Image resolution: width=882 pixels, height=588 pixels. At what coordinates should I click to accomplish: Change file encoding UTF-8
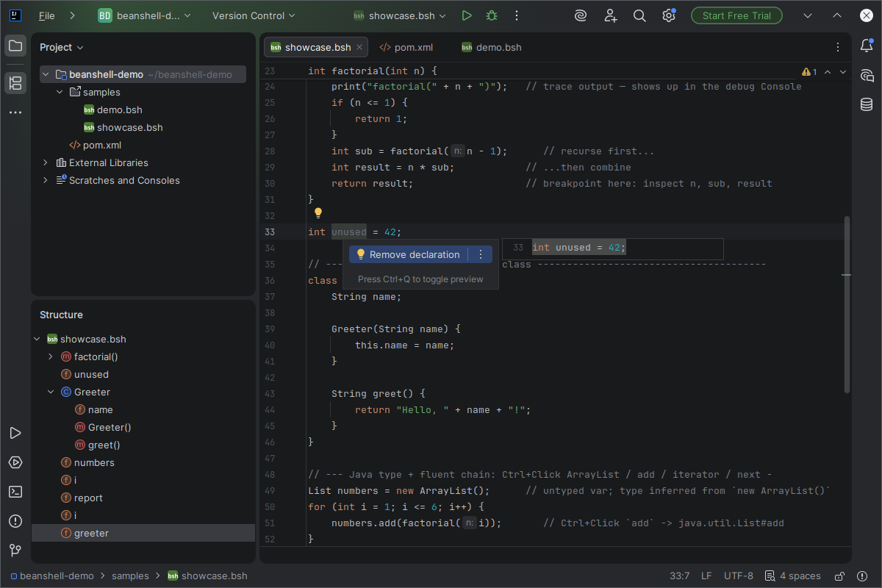tap(739, 576)
